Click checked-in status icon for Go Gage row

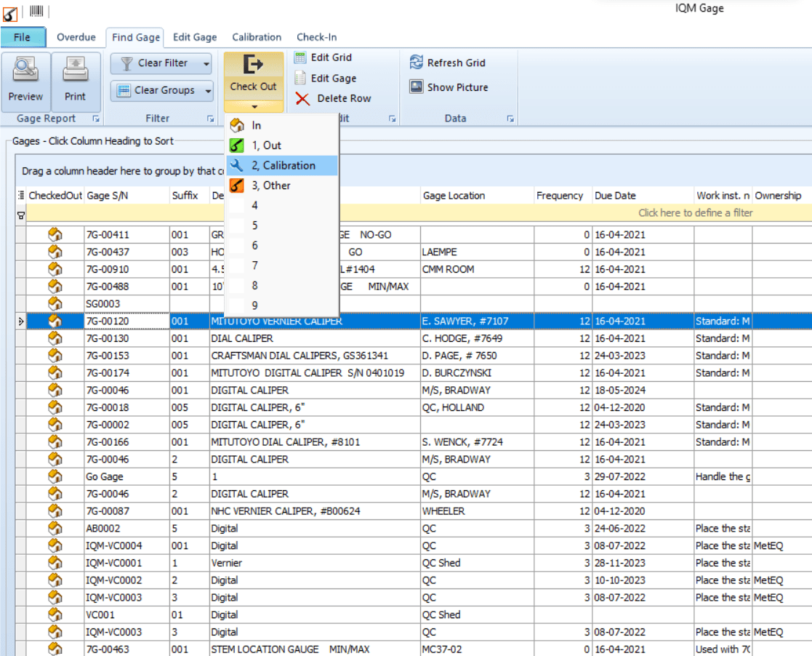click(55, 476)
